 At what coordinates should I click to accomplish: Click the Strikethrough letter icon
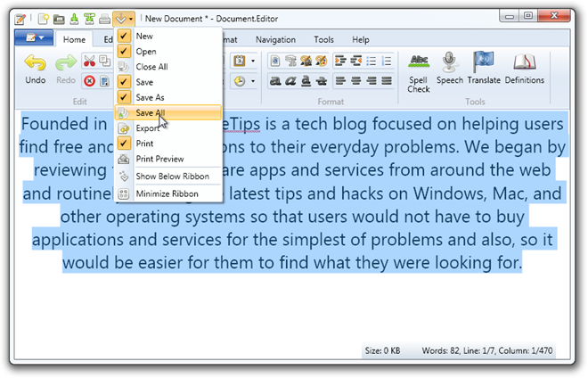pyautogui.click(x=322, y=81)
